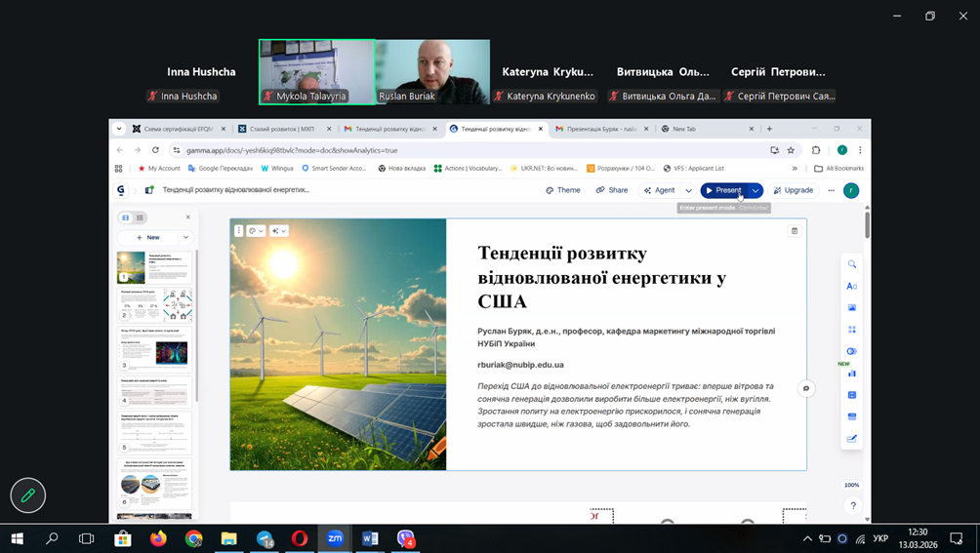Expand the Agent dropdown arrow
The height and width of the screenshot is (553, 980).
689,190
